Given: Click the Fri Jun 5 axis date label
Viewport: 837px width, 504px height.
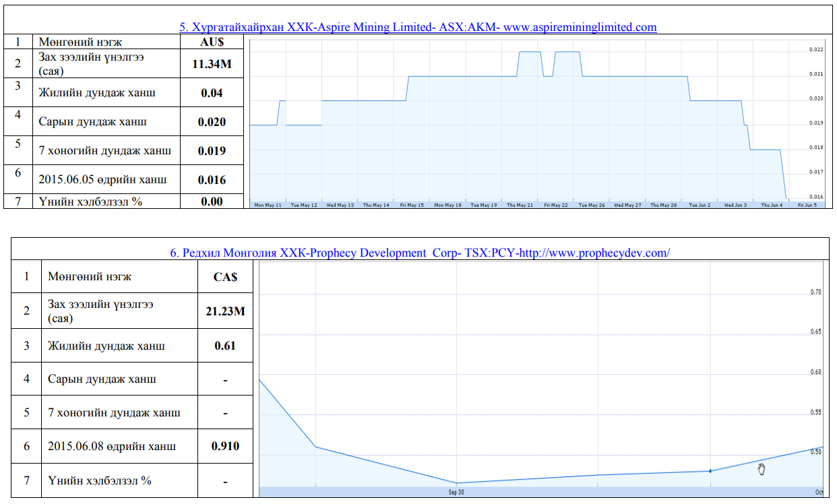Looking at the screenshot, I should [x=807, y=205].
